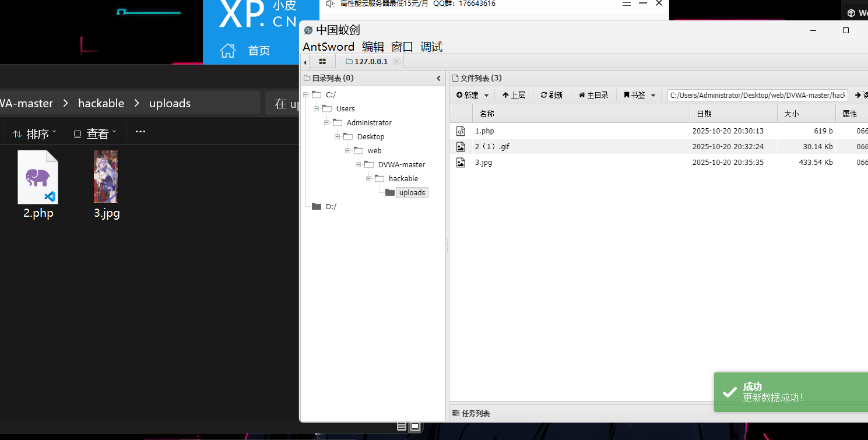Select the Users folder in tree
The width and height of the screenshot is (868, 440).
click(x=345, y=108)
